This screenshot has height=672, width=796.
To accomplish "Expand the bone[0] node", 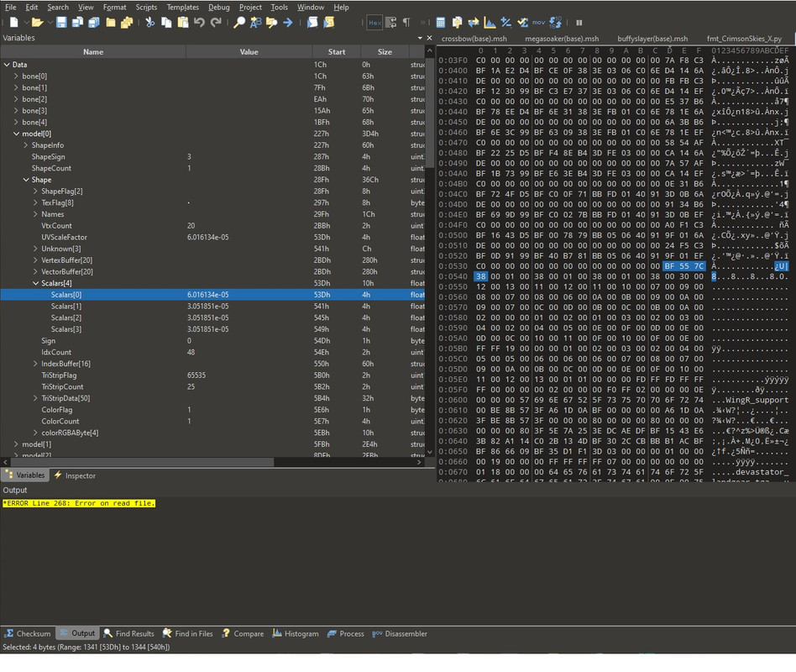I will point(16,76).
